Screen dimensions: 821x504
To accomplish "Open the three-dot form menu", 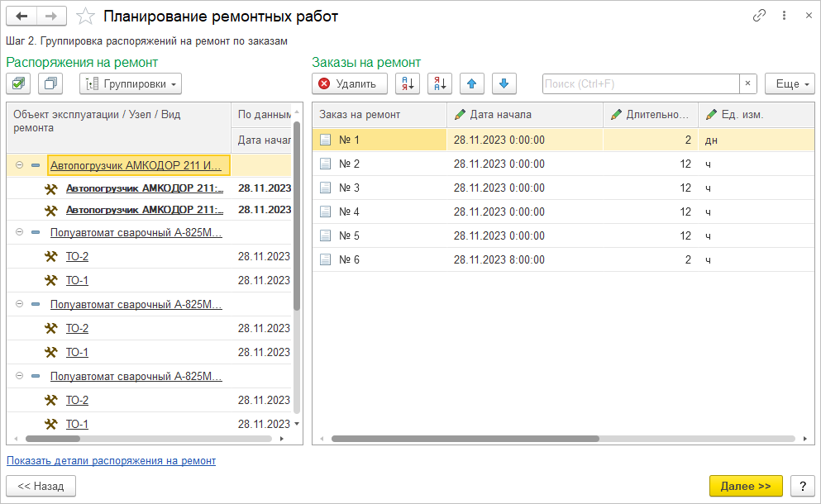I will pyautogui.click(x=784, y=16).
